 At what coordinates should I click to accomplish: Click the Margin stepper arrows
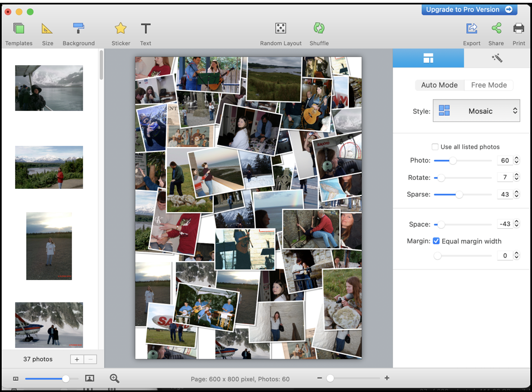(516, 255)
